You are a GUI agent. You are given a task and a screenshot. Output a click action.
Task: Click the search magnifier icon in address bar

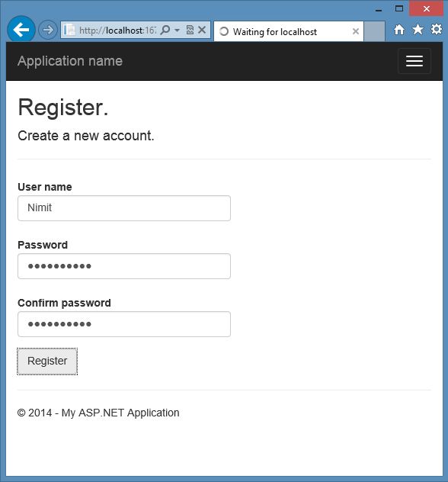pos(165,31)
